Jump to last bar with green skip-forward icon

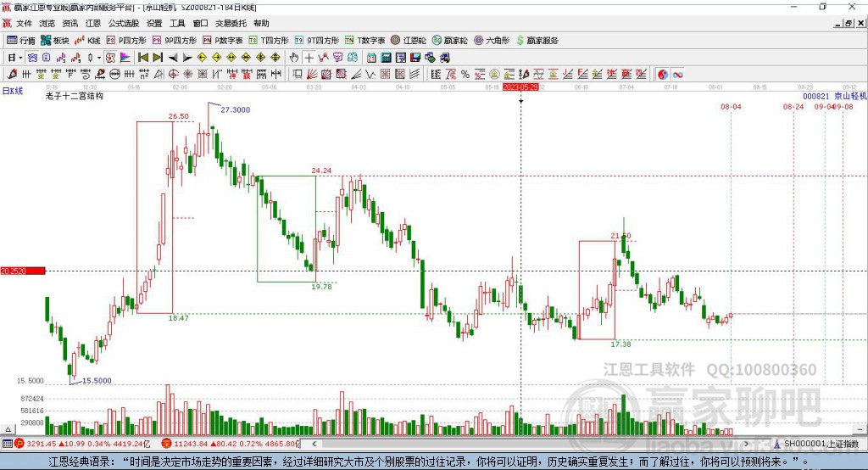(158, 58)
